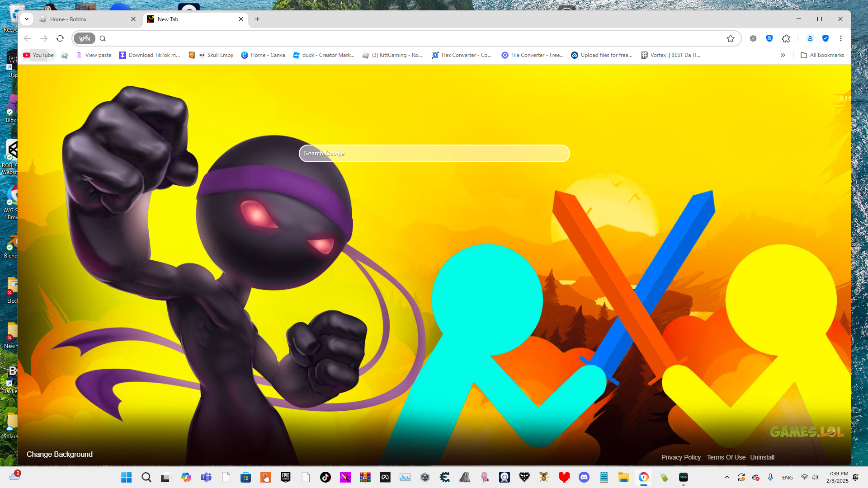Open the Privacy Policy link
The image size is (868, 488).
[681, 457]
